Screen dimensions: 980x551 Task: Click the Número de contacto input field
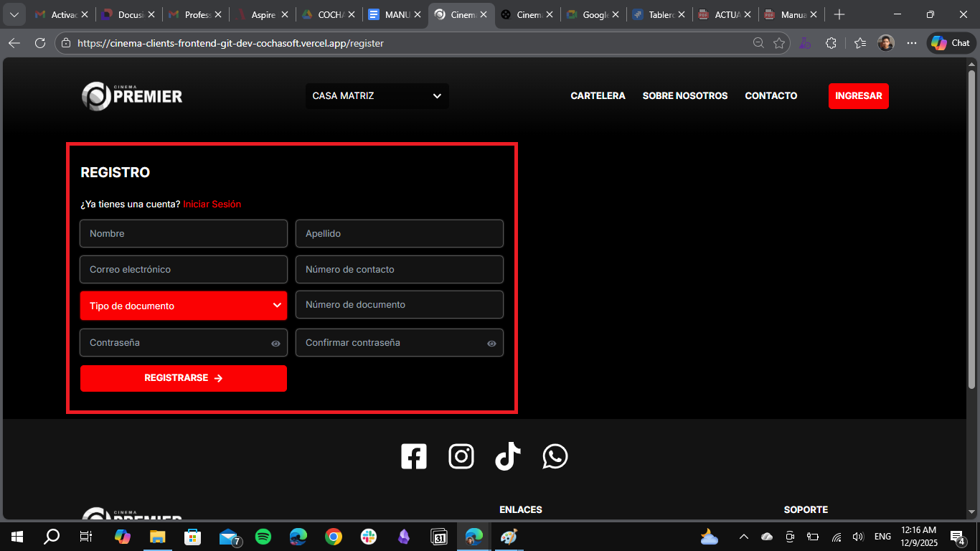[399, 269]
